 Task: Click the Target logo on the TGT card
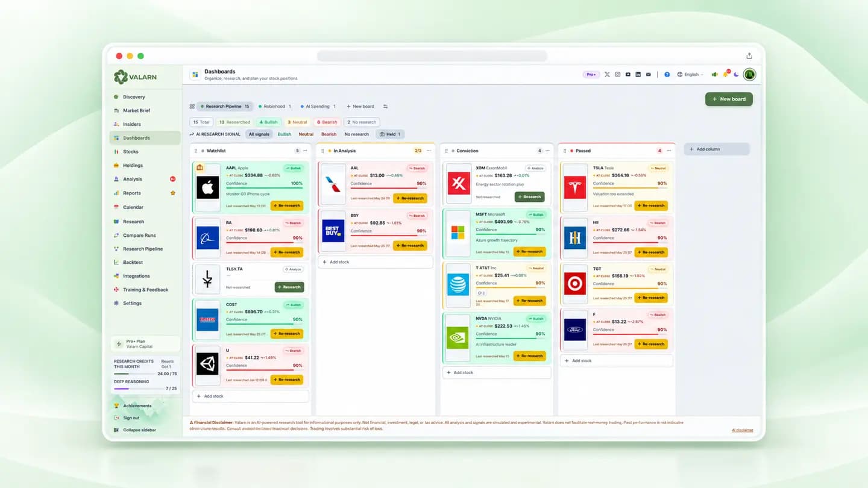[x=575, y=283]
